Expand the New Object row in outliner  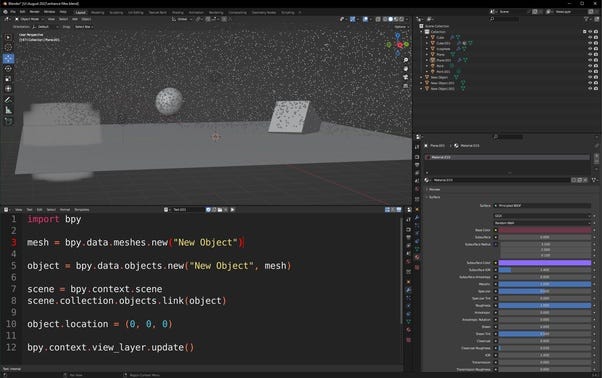tap(422, 77)
